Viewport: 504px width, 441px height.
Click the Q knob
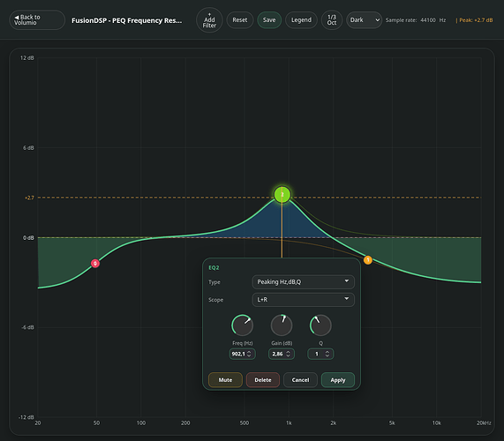tap(320, 325)
